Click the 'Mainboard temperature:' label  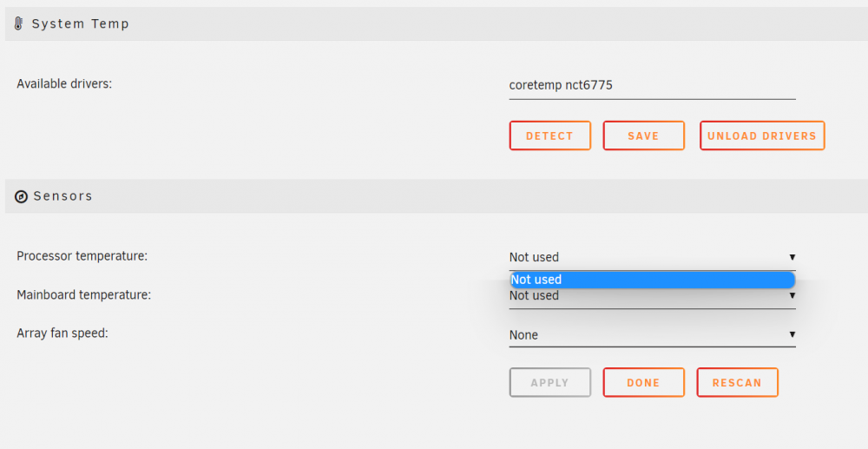point(83,295)
